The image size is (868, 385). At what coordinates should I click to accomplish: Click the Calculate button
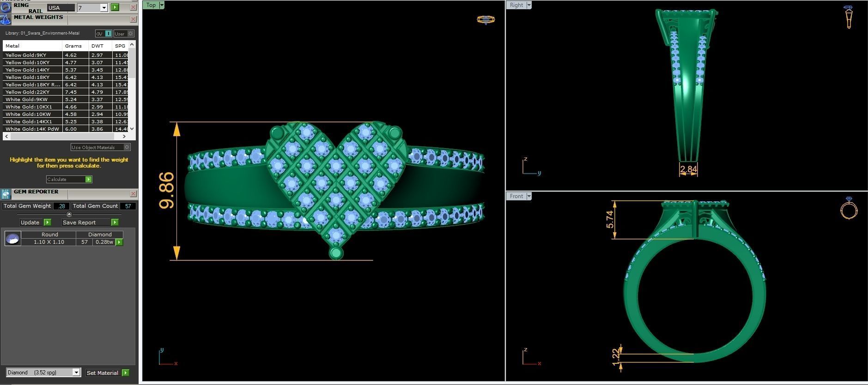tap(66, 179)
